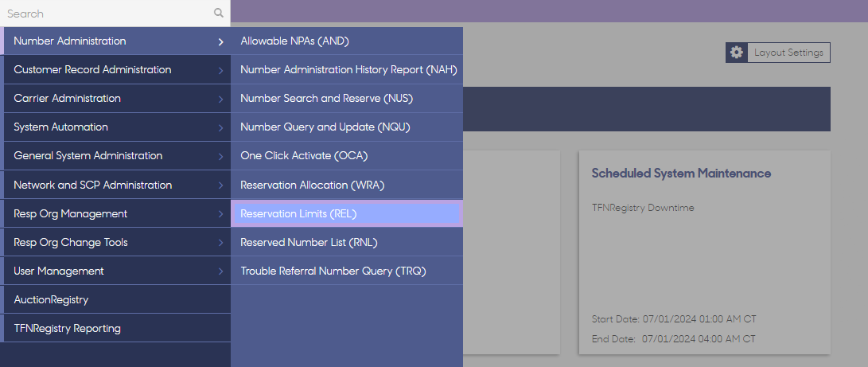
Task: Choose Allowable NPAs (AND)
Action: 347,41
